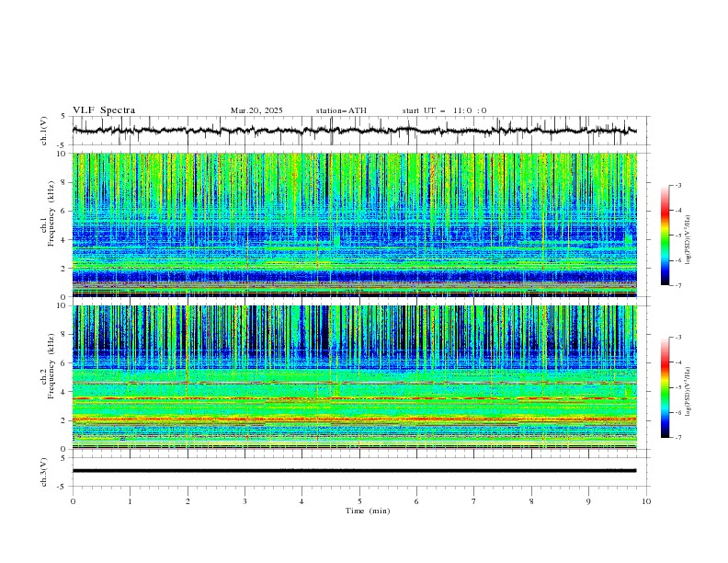The image size is (728, 563).
Task: Click the ch.1 spectrogram color bar
Action: (x=665, y=236)
